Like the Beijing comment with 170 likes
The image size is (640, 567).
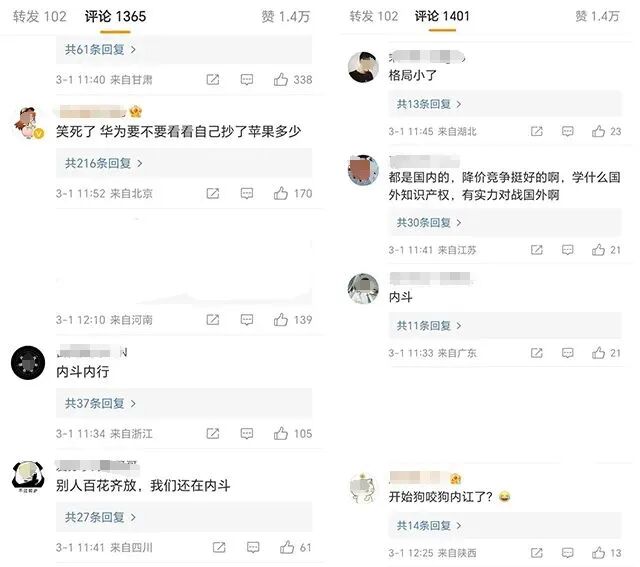pos(281,193)
